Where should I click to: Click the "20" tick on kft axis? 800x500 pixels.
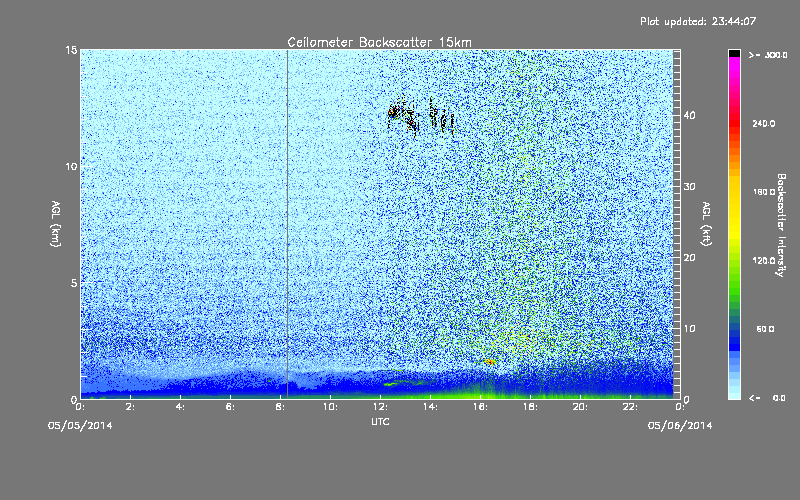point(690,258)
